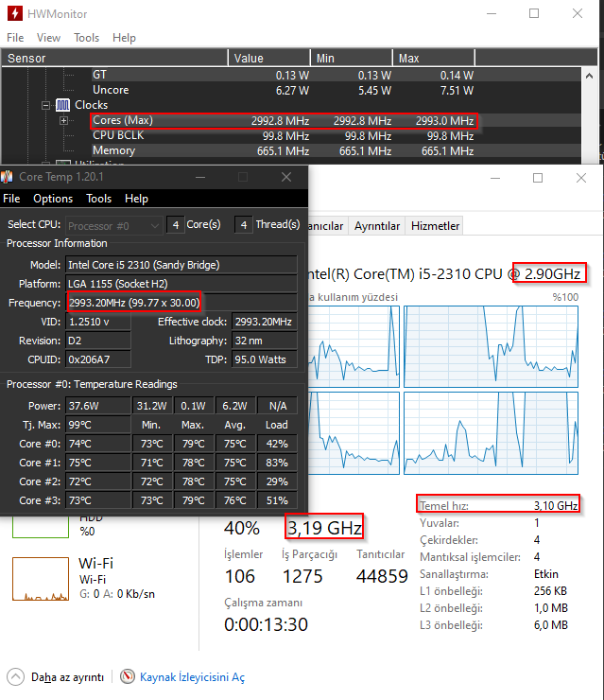
Task: Click the Threads count field showing 4
Action: click(x=244, y=225)
